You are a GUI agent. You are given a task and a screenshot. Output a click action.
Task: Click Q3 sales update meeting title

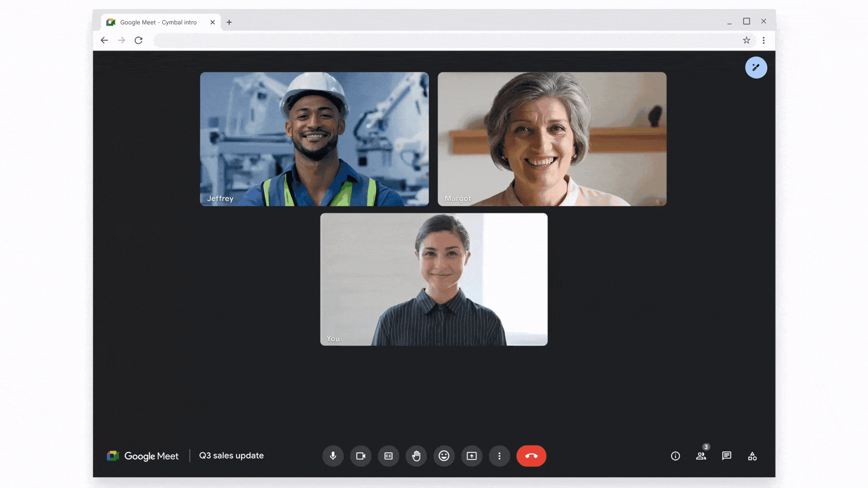coord(231,455)
